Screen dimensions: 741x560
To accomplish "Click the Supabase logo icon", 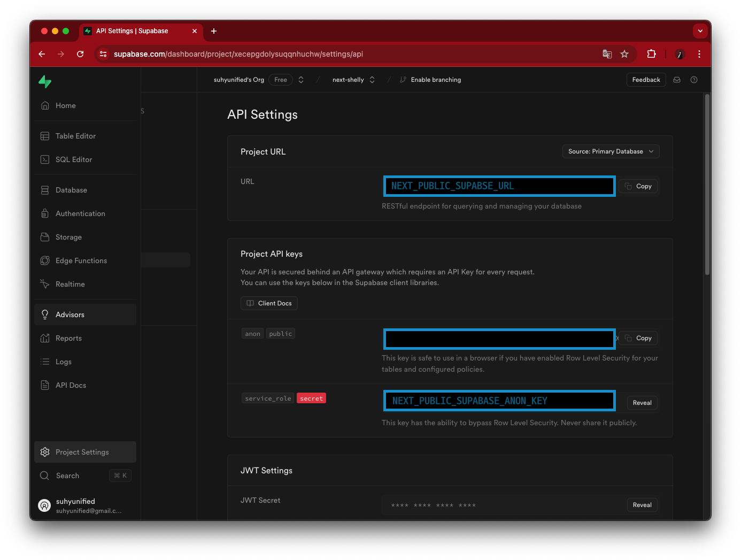I will (45, 82).
